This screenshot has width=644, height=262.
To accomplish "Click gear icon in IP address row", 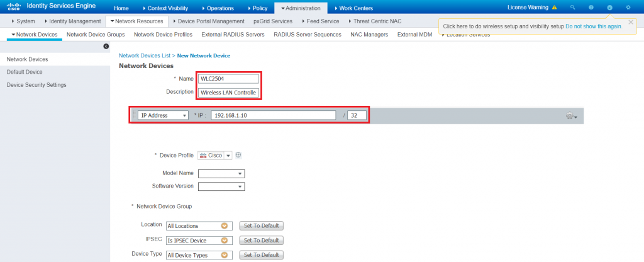I will (x=571, y=116).
